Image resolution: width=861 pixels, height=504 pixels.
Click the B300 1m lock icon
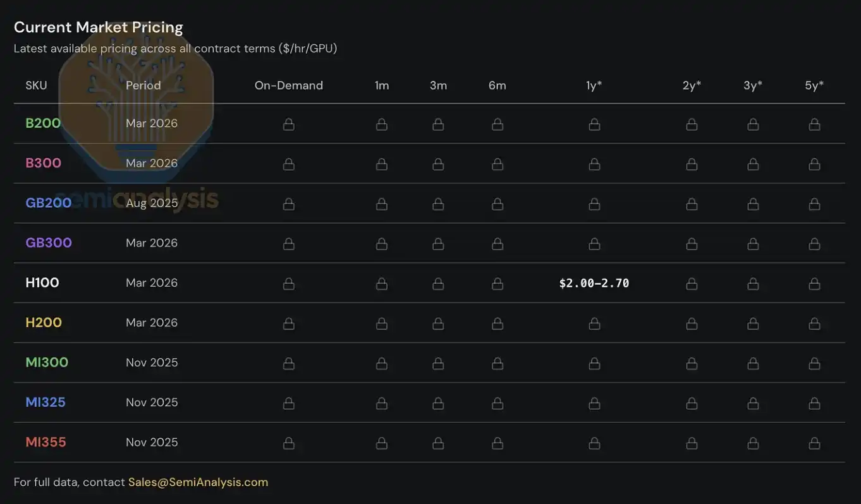click(x=381, y=164)
